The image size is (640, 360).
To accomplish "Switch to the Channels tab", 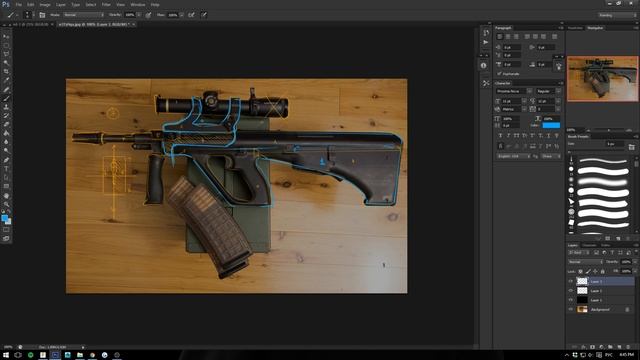I will (589, 245).
